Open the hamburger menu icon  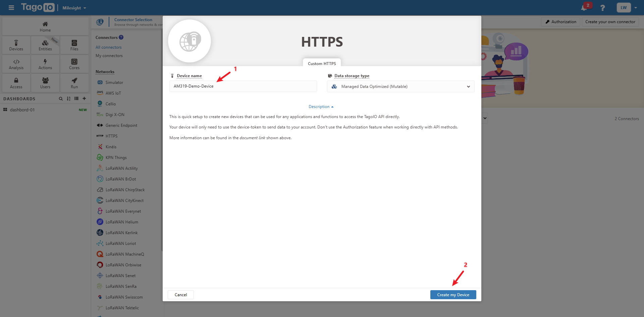[11, 8]
